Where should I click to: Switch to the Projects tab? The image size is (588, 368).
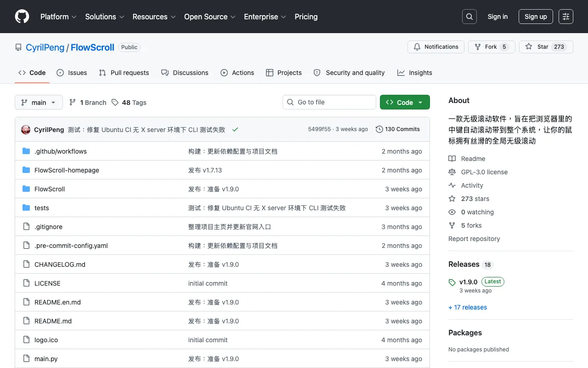coord(283,73)
